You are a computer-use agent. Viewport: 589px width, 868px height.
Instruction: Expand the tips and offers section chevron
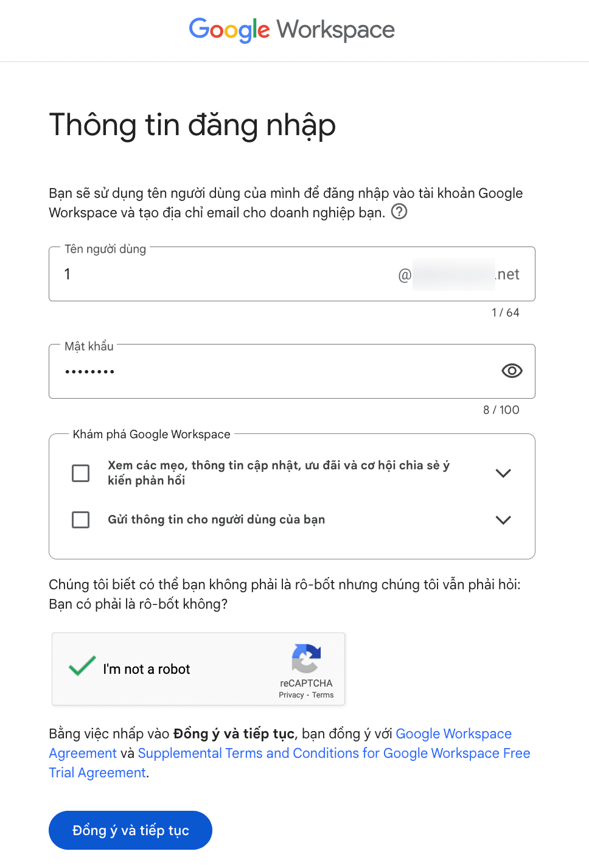coord(503,473)
